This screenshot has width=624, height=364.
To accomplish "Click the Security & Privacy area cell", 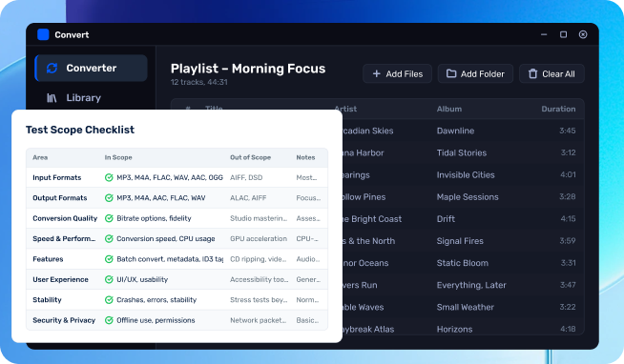I will [64, 320].
